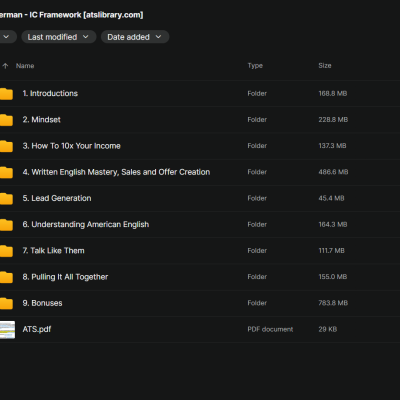Click the size value 783.8 MB
This screenshot has width=400, height=400.
coord(333,303)
